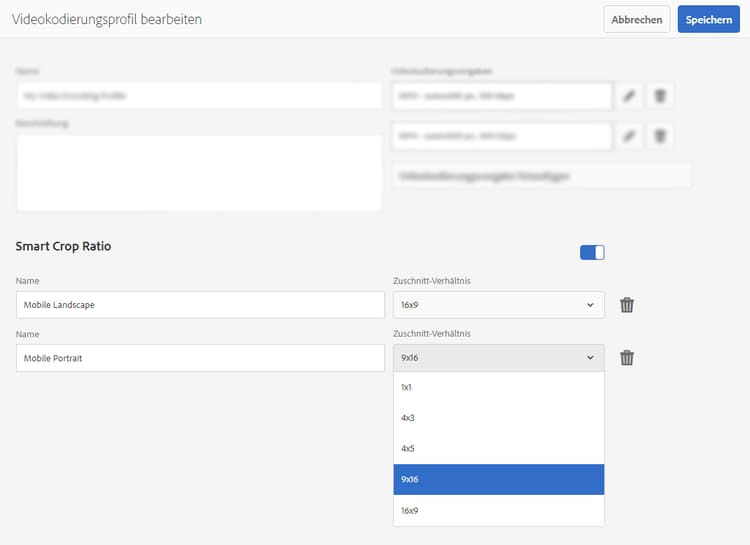Click the Abbrechen button
The image size is (750, 545).
pyautogui.click(x=637, y=20)
